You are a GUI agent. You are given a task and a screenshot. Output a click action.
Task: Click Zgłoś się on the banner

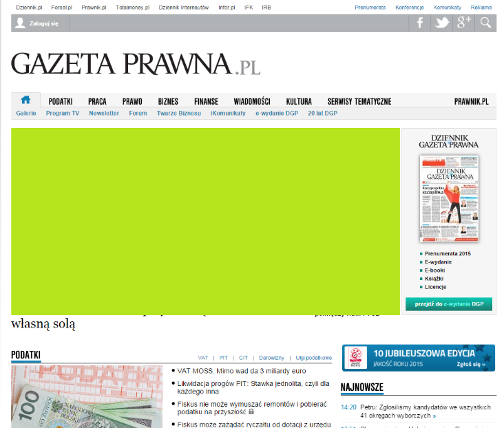pos(471,365)
